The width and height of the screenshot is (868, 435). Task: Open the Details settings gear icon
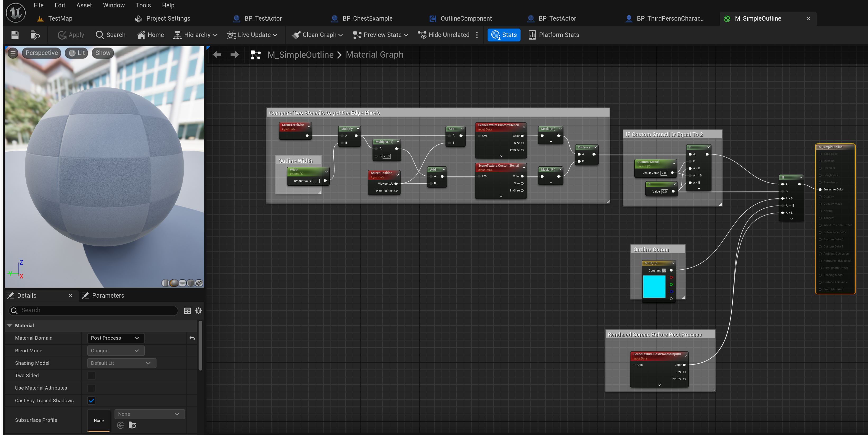[x=199, y=311]
